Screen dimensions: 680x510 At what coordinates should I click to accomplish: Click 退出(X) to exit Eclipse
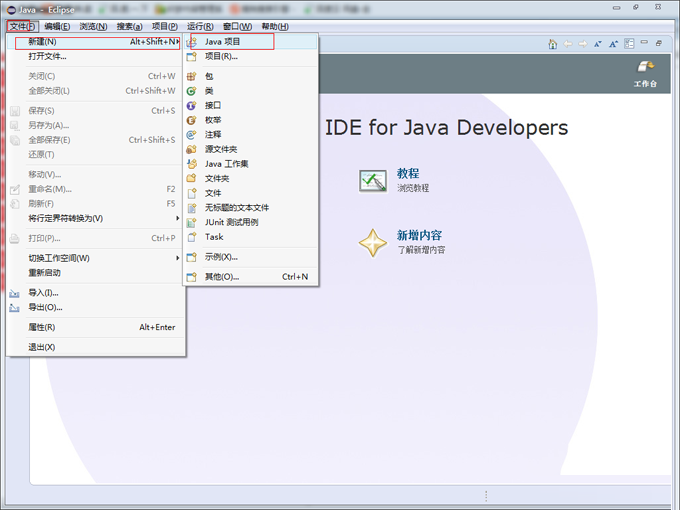(x=42, y=347)
